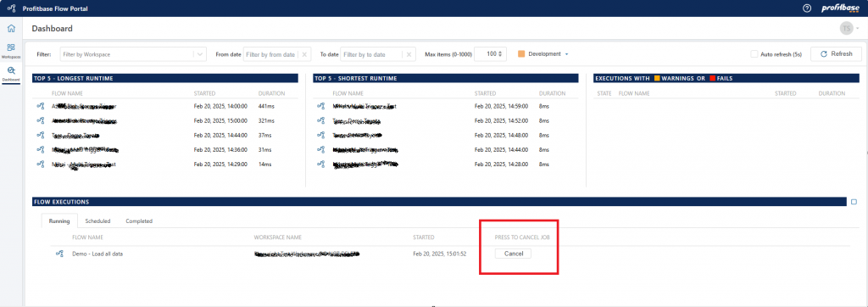868x307 pixels.
Task: Open the Development environment dropdown
Action: [x=567, y=54]
